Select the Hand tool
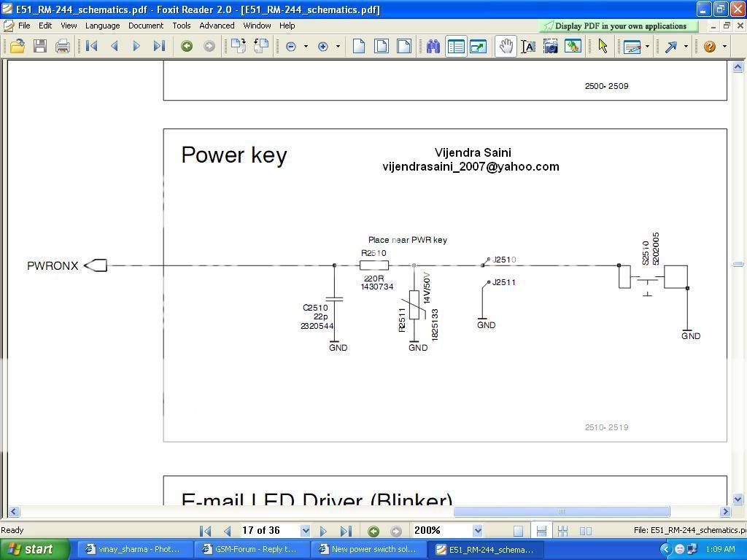Screen dimensions: 747x560 [506, 46]
